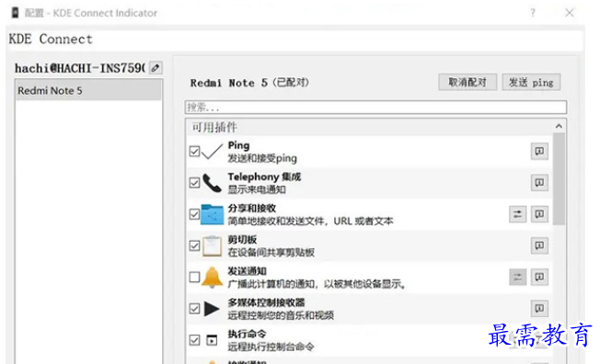
Task: Click the play icon for 多媒体控制接收器
Action: click(212, 309)
